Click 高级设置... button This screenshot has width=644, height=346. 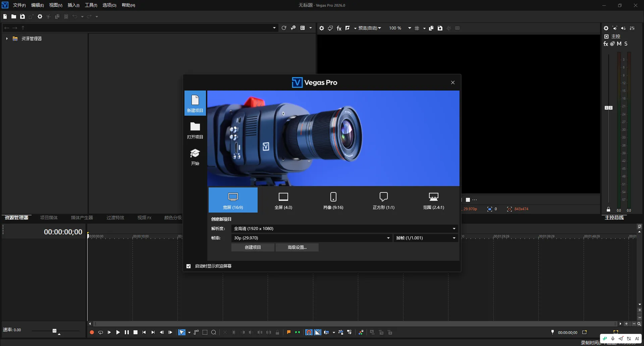(x=297, y=247)
